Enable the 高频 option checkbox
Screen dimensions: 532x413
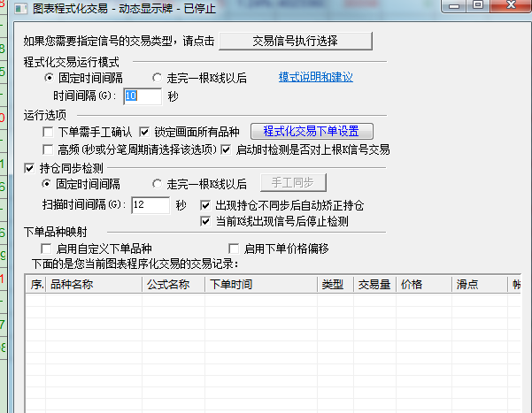[x=49, y=149]
